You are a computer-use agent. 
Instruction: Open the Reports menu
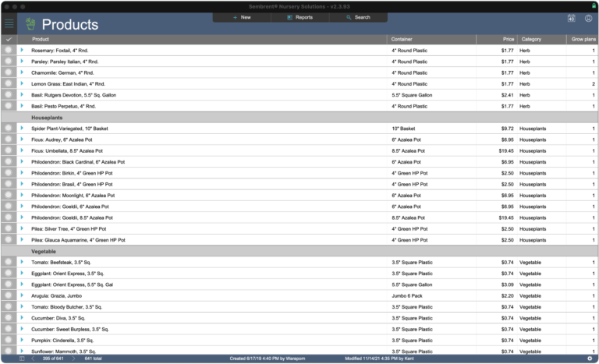click(x=299, y=17)
